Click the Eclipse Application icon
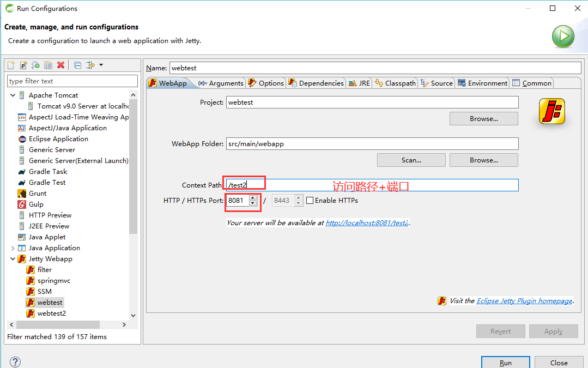Screen dimensions: 588x368 click(x=22, y=139)
